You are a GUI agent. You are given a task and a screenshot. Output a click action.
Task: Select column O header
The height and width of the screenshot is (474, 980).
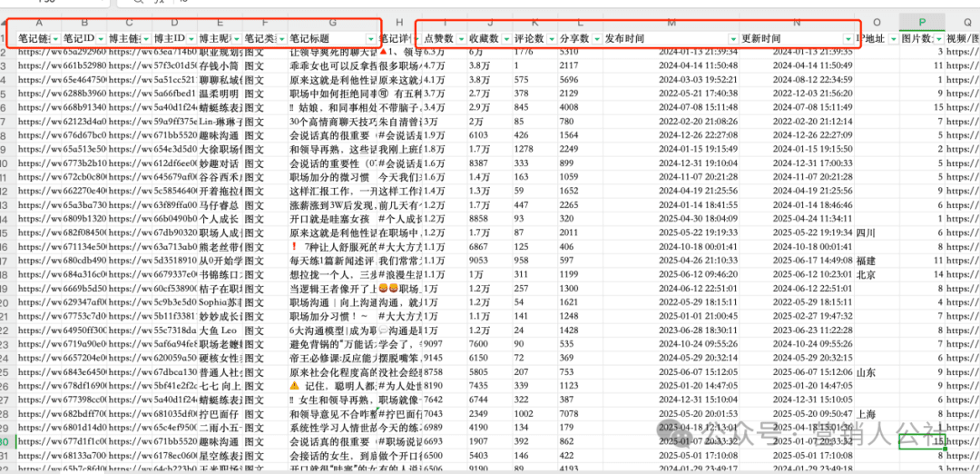[877, 23]
